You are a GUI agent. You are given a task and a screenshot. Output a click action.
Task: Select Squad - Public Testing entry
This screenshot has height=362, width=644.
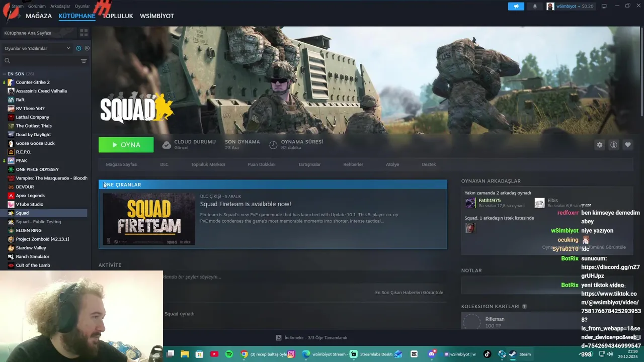[38, 222]
